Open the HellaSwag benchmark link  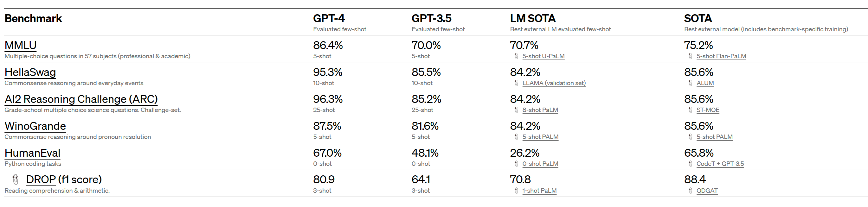click(x=30, y=72)
